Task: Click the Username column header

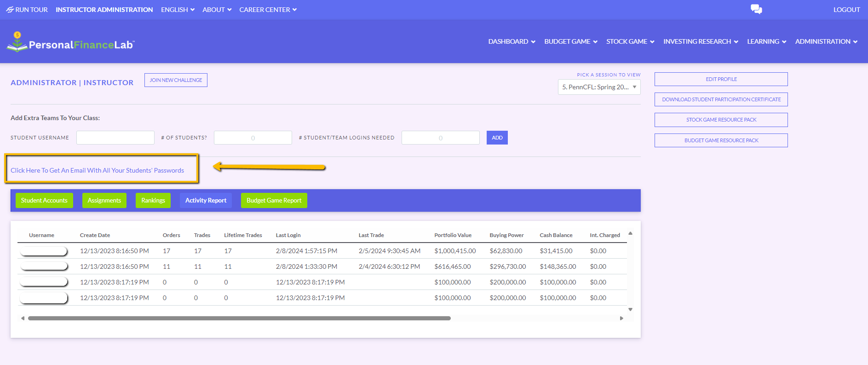Action: pos(41,235)
